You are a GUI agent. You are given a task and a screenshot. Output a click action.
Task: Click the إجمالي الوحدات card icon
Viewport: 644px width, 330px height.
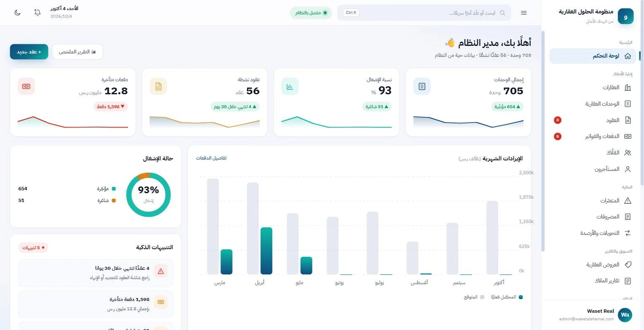[x=422, y=86]
